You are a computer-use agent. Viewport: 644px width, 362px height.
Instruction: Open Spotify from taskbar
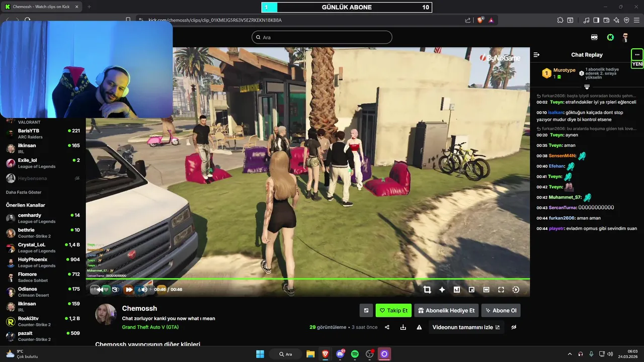(355, 354)
